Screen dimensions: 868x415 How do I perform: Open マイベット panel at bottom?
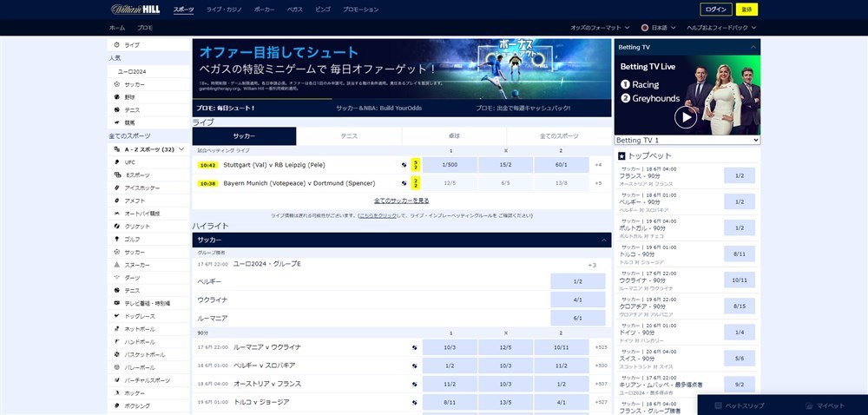coord(825,405)
